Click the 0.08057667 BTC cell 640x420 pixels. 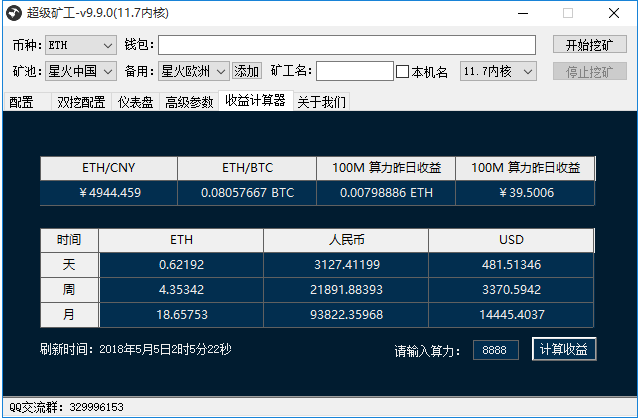247,193
